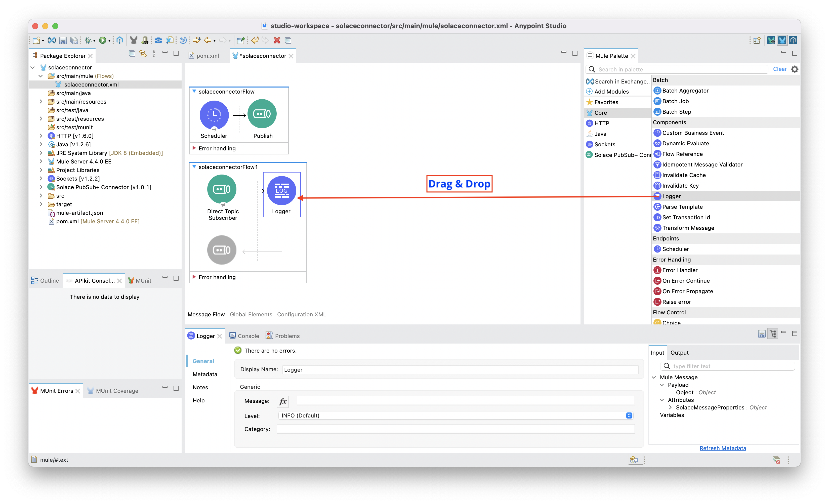Select Transform Message in the Components list

click(x=687, y=228)
